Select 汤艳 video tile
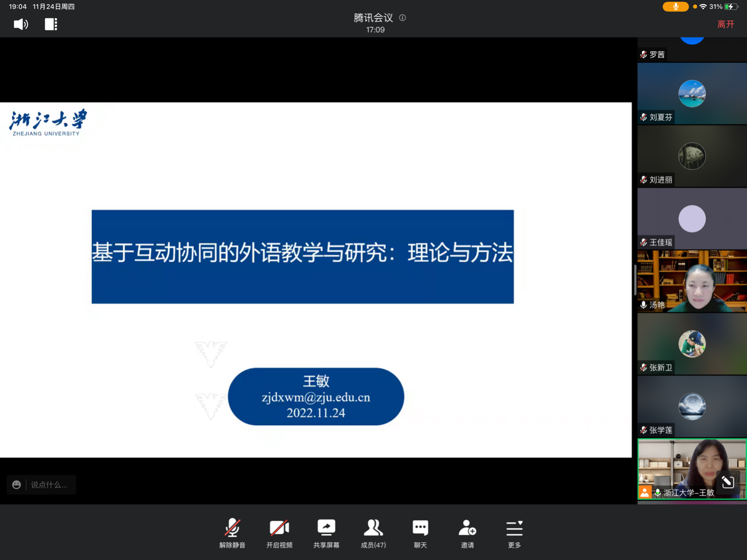 [692, 281]
